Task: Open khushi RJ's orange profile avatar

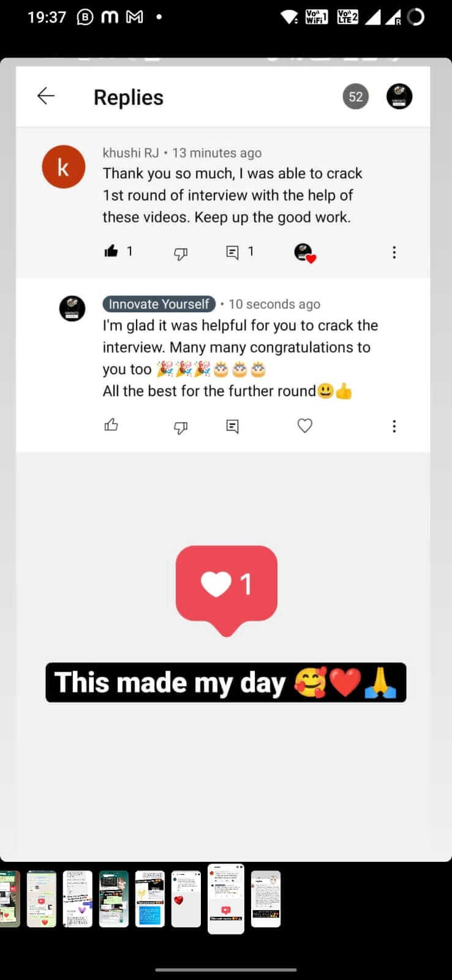Action: [63, 167]
